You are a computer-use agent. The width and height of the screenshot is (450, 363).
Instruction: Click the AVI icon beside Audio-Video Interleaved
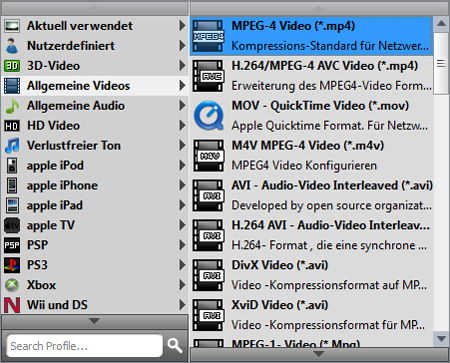pos(208,195)
